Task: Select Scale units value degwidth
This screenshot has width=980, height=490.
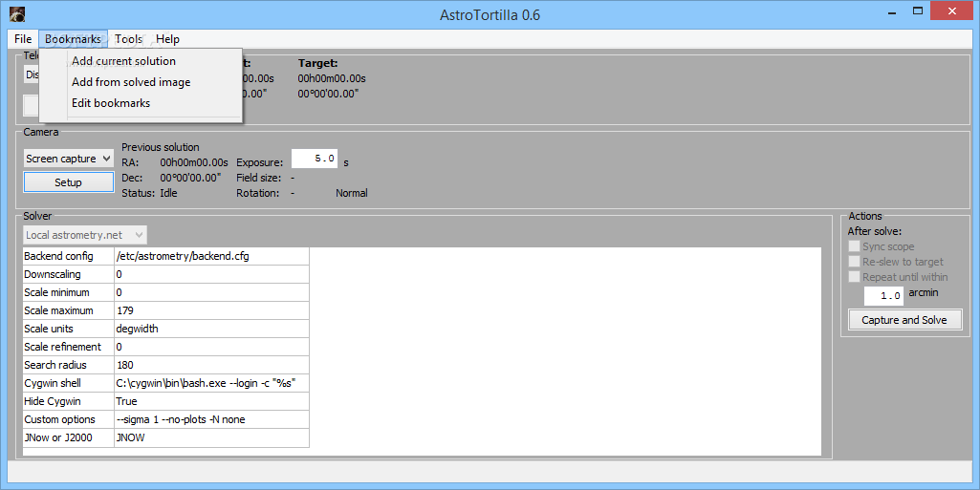Action: [x=211, y=329]
